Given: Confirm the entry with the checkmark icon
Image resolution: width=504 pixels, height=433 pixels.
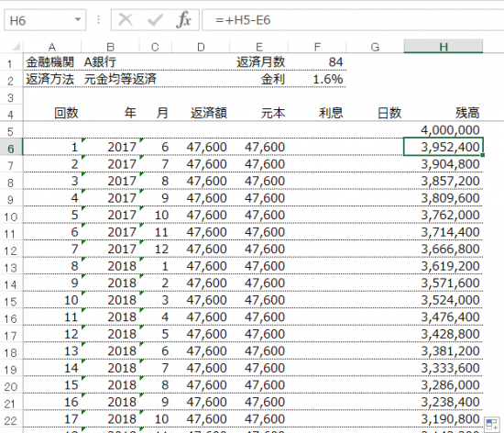Looking at the screenshot, I should tap(155, 20).
